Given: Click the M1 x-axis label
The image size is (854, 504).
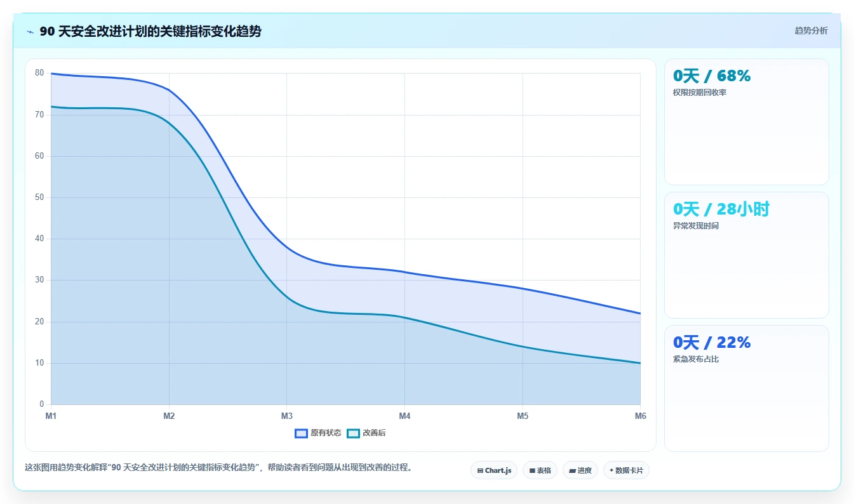Looking at the screenshot, I should point(51,416).
